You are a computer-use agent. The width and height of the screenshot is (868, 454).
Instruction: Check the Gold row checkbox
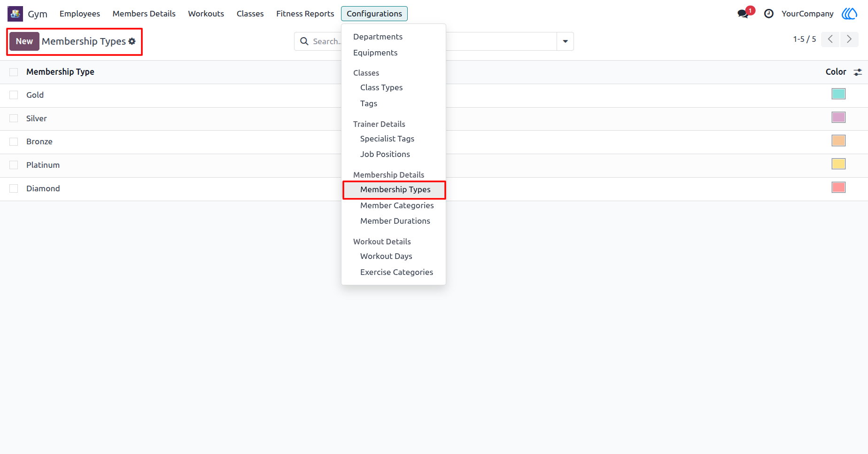(x=14, y=95)
